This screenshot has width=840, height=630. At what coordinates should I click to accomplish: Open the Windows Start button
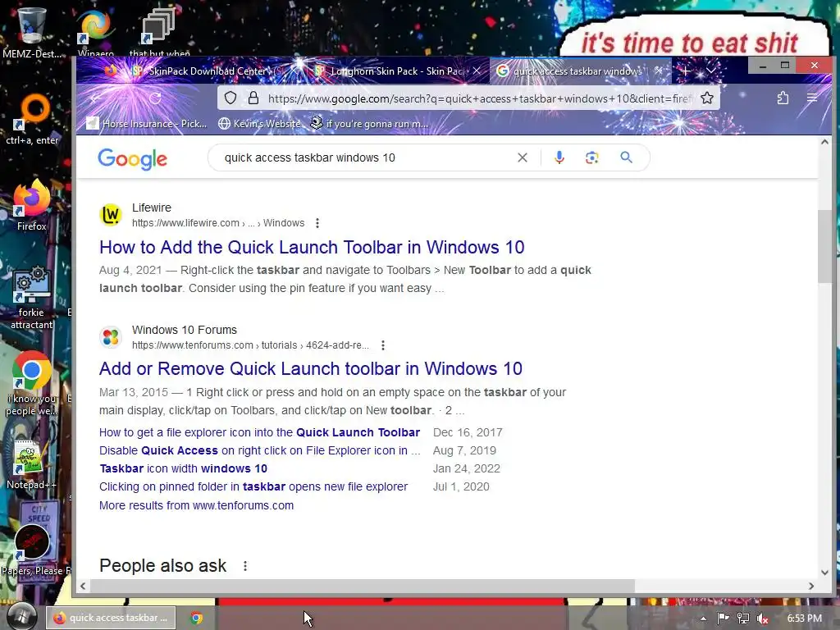22,616
